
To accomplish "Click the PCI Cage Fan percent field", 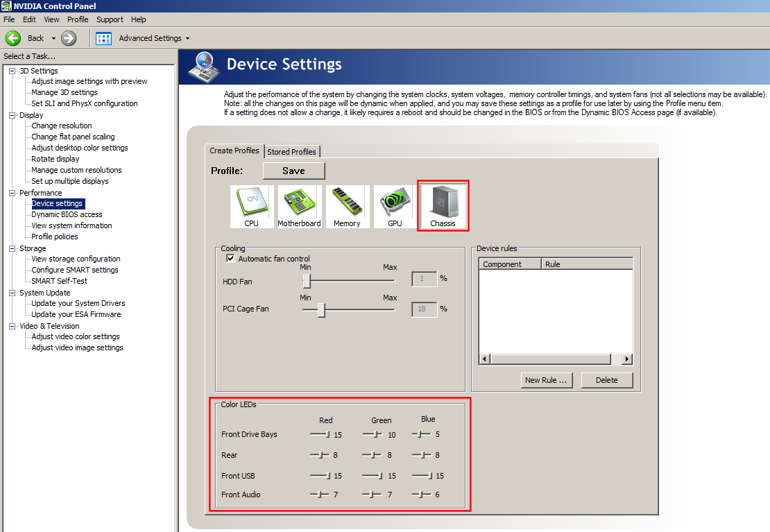I will pyautogui.click(x=425, y=309).
